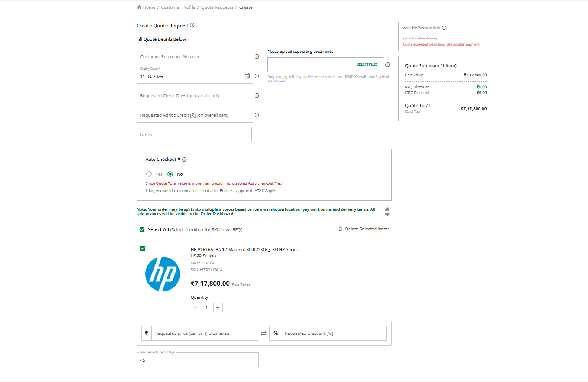Click the collapse arrows next to the split invoices note

(x=387, y=212)
